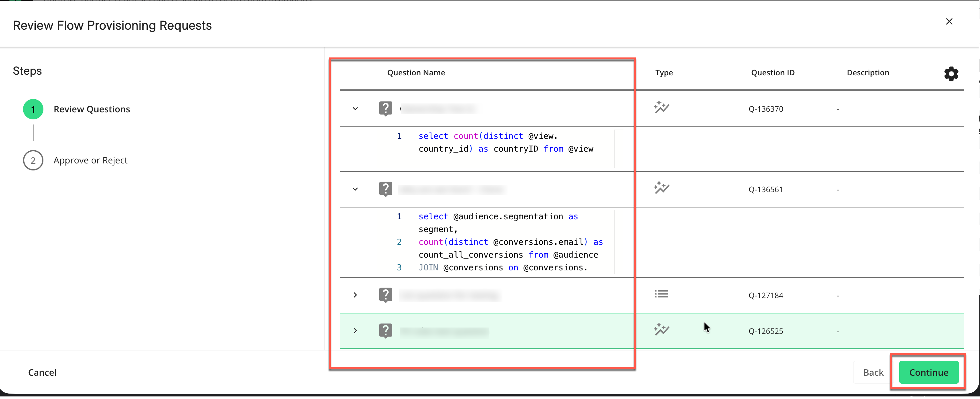Click the Back button
The image size is (980, 399).
point(873,373)
